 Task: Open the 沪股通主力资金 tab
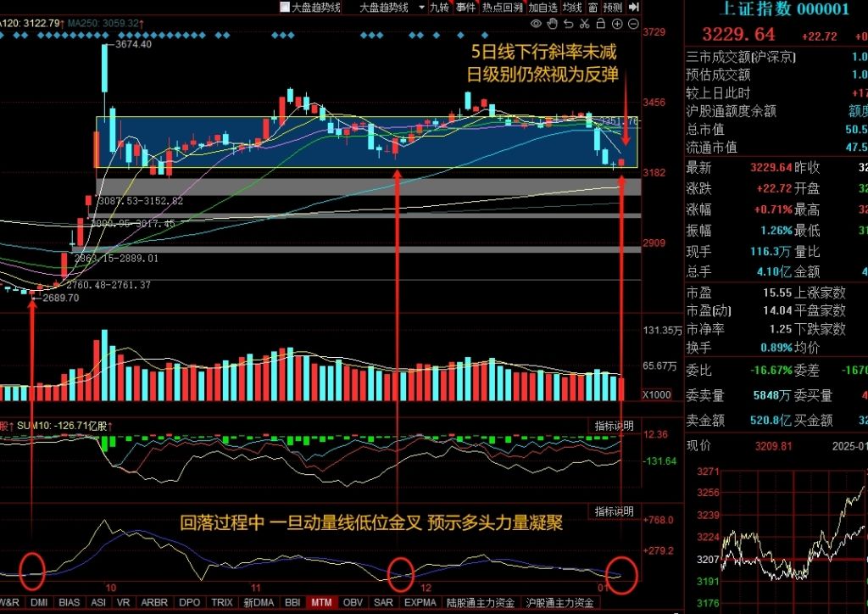point(559,602)
